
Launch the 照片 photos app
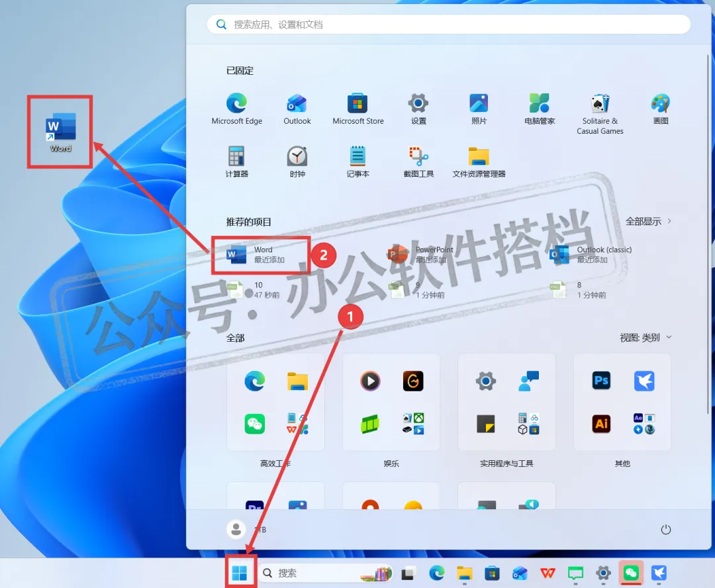(479, 109)
